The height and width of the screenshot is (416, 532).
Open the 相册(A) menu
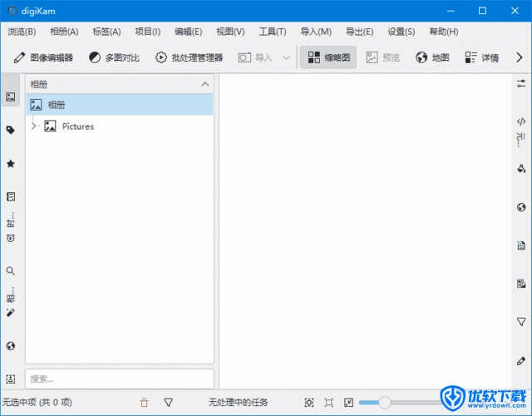(64, 32)
